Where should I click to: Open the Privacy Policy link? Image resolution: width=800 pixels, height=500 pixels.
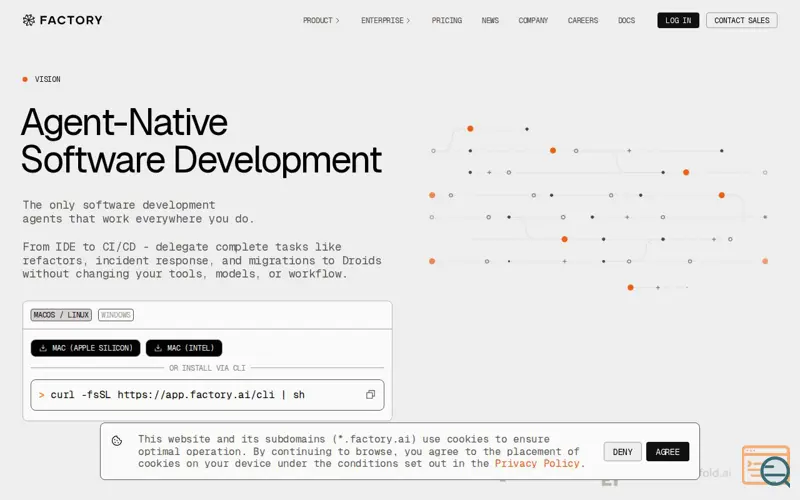[537, 463]
